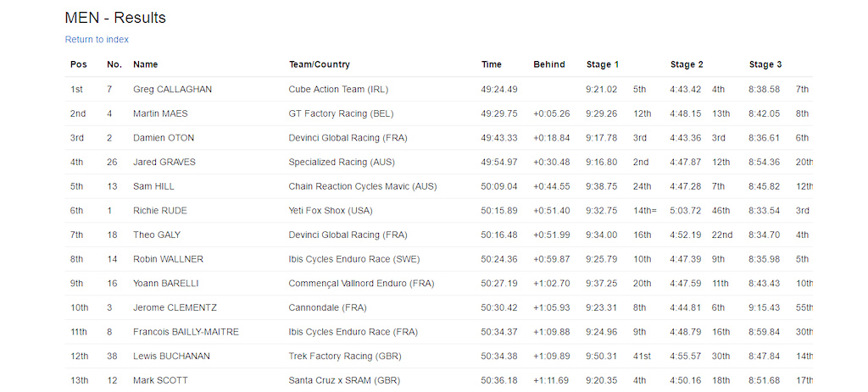Select the Martin MAES name cell
Screen dimensions: 868x392
pos(160,114)
